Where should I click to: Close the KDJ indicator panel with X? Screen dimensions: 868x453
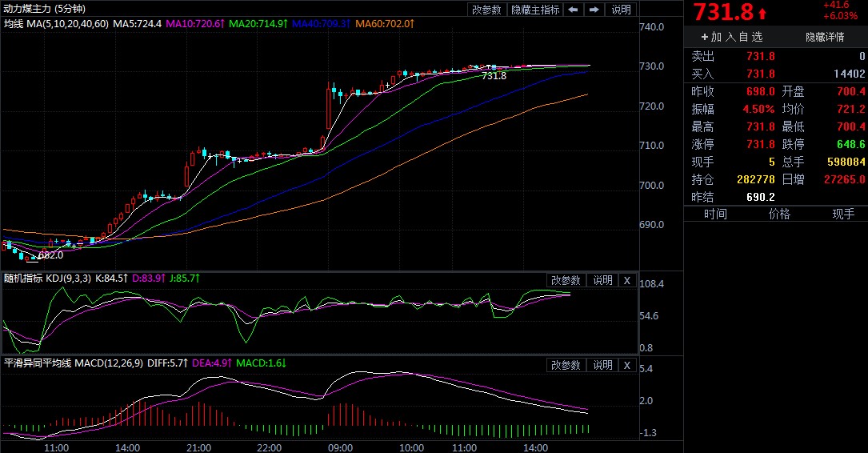pos(627,280)
